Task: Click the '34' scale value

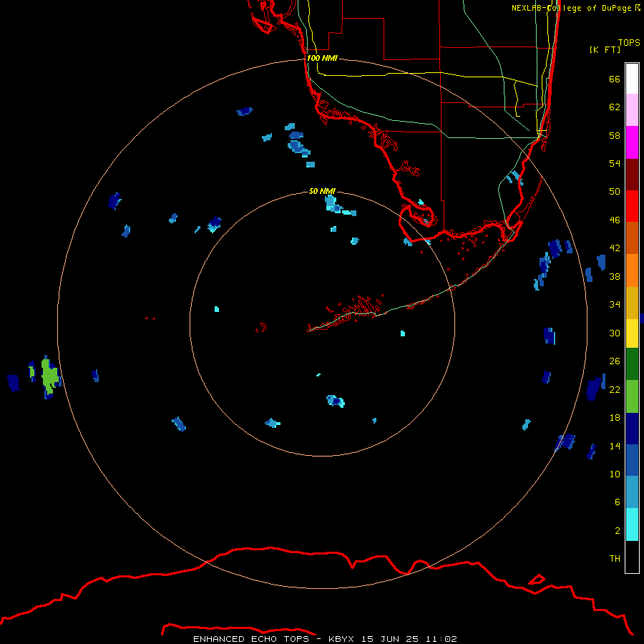Action: [x=615, y=305]
